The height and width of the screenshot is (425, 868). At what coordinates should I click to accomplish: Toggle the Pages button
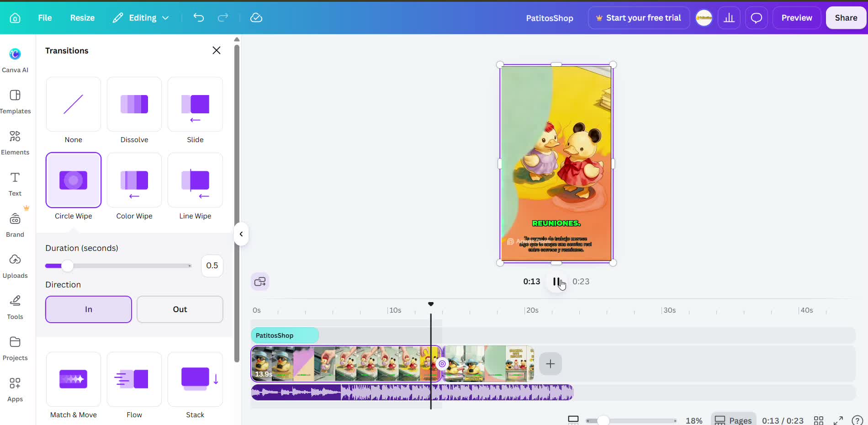pos(733,420)
